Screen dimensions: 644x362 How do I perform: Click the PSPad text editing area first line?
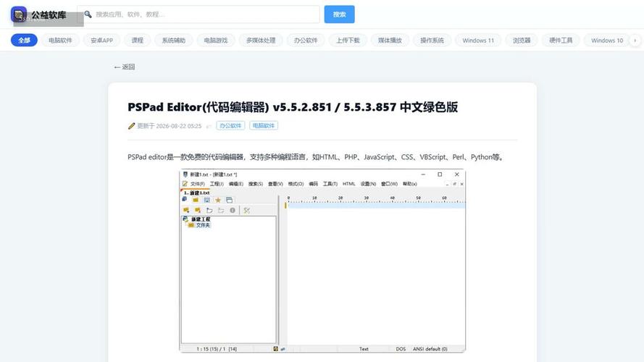[x=376, y=205]
